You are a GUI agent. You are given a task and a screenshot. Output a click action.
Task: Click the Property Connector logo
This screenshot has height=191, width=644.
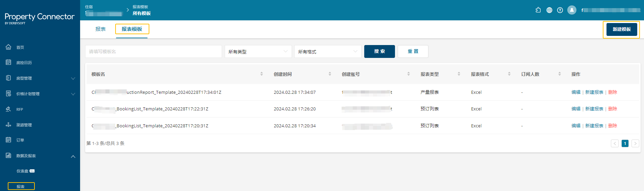40,18
